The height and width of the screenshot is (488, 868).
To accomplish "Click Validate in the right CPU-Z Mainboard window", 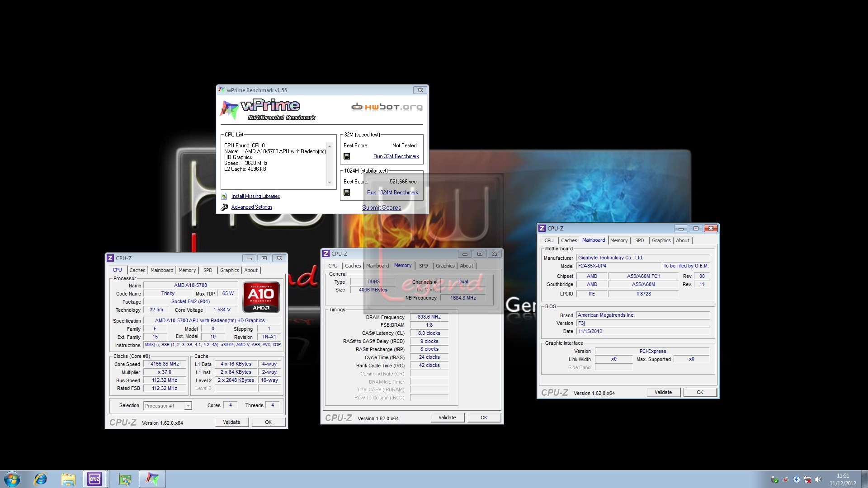I will click(x=663, y=392).
